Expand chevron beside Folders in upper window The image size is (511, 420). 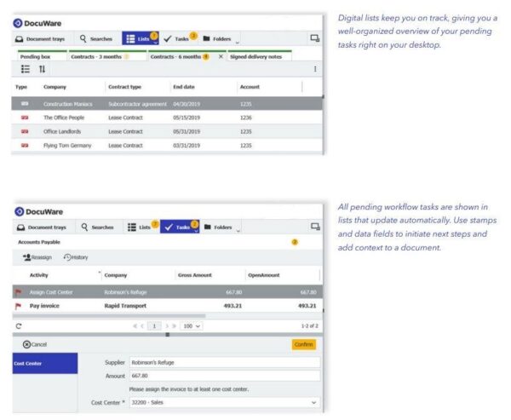[x=238, y=43]
